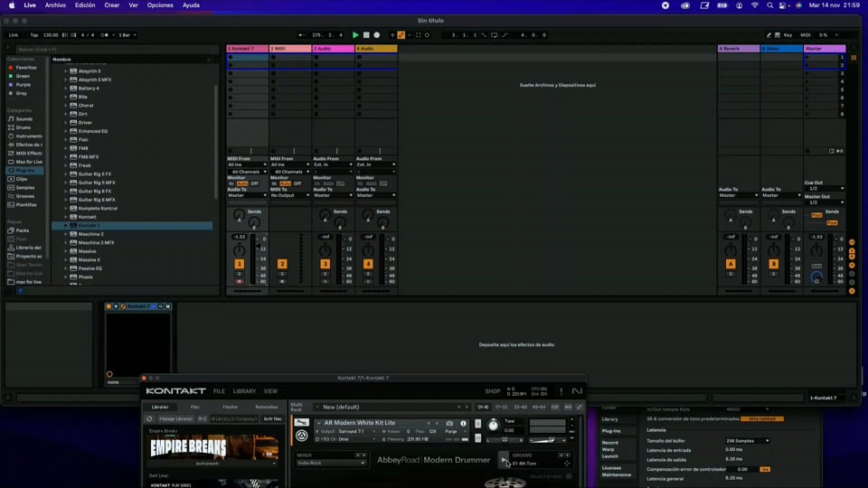Toggle the Draw Mode pencil icon
Image resolution: width=868 pixels, height=488 pixels.
[x=769, y=35]
